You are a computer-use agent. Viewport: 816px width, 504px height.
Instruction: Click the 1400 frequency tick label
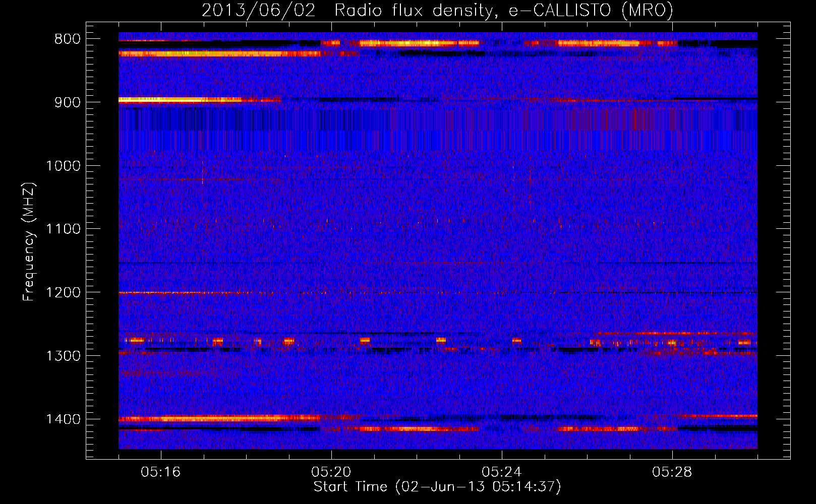[x=63, y=419]
